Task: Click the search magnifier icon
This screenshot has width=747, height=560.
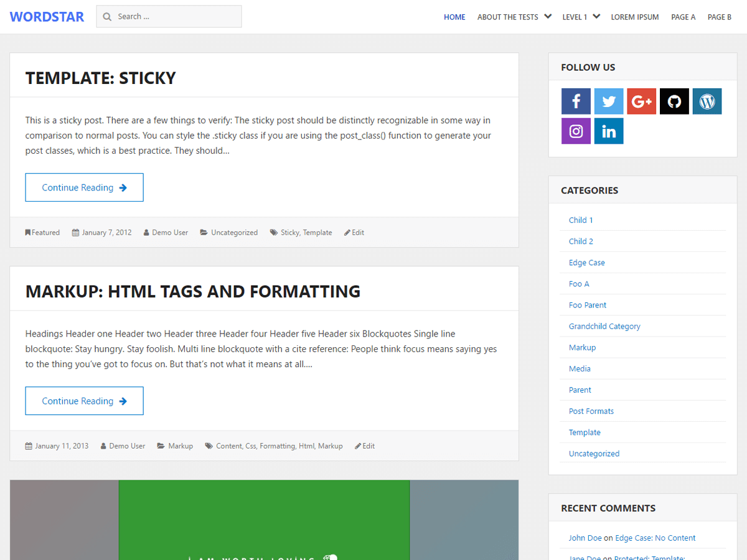Action: pyautogui.click(x=107, y=17)
